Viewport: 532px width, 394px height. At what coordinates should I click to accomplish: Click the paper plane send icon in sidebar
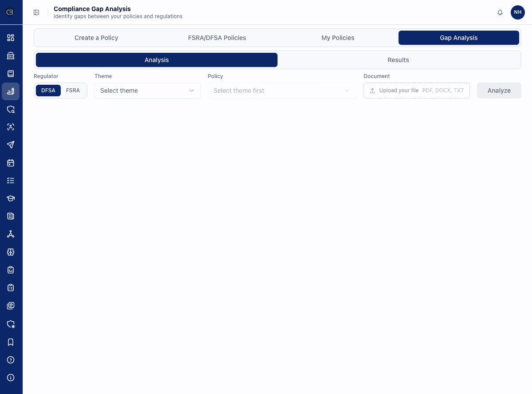pos(11,145)
